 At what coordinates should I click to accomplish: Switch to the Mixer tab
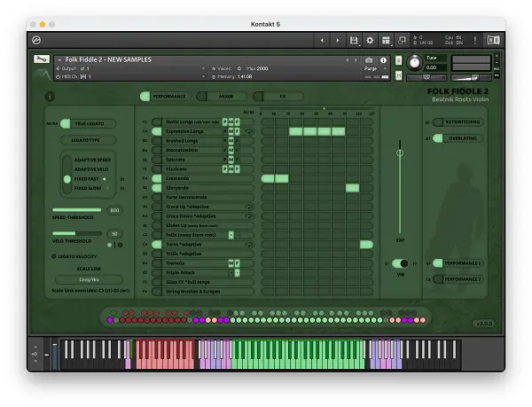click(x=222, y=97)
